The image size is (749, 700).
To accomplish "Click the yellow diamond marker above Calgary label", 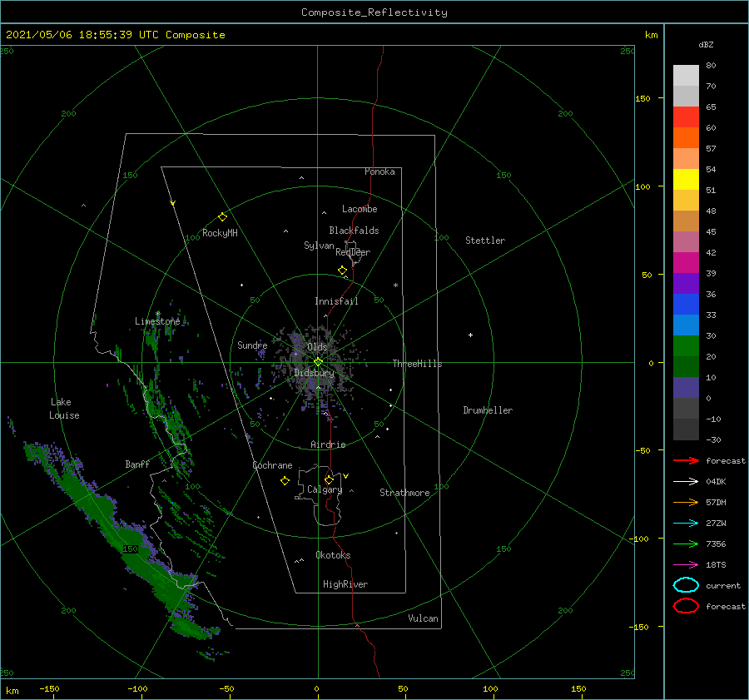I will pyautogui.click(x=329, y=479).
